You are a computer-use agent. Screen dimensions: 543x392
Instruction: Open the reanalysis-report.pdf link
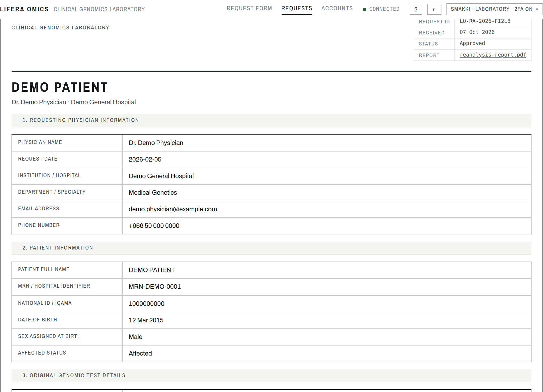pos(493,55)
